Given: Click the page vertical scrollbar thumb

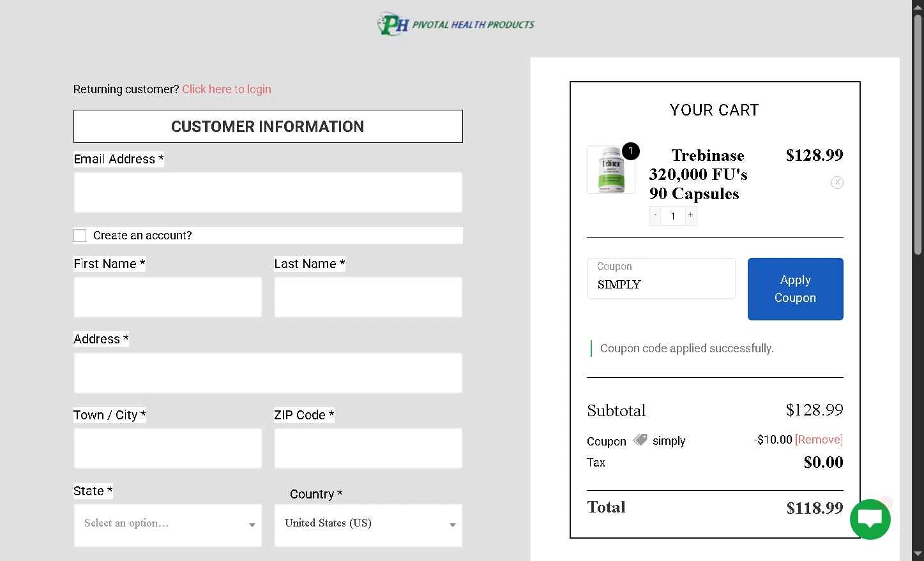Looking at the screenshot, I should pos(918,134).
